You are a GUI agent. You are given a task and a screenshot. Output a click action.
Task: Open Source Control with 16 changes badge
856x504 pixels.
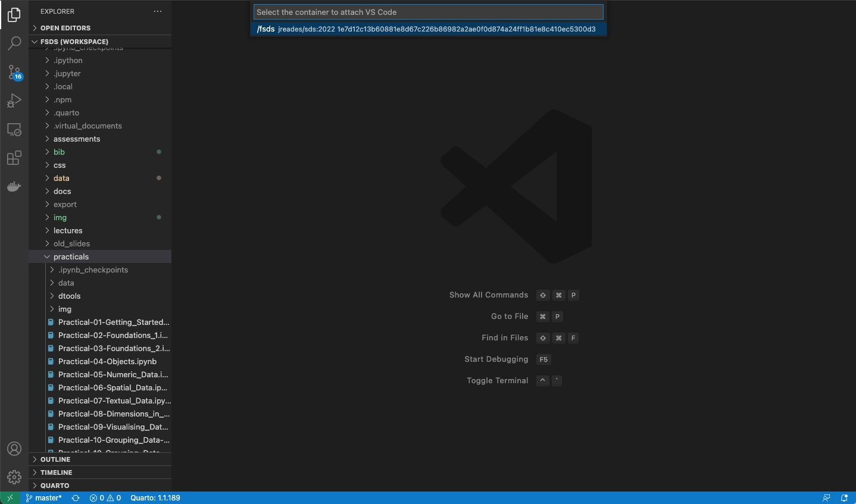click(14, 72)
